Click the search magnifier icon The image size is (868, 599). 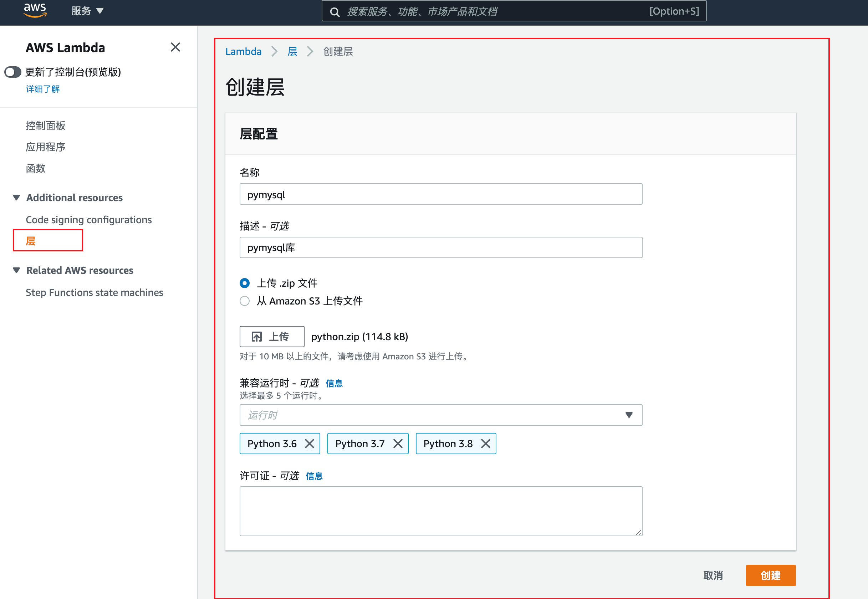(x=335, y=11)
